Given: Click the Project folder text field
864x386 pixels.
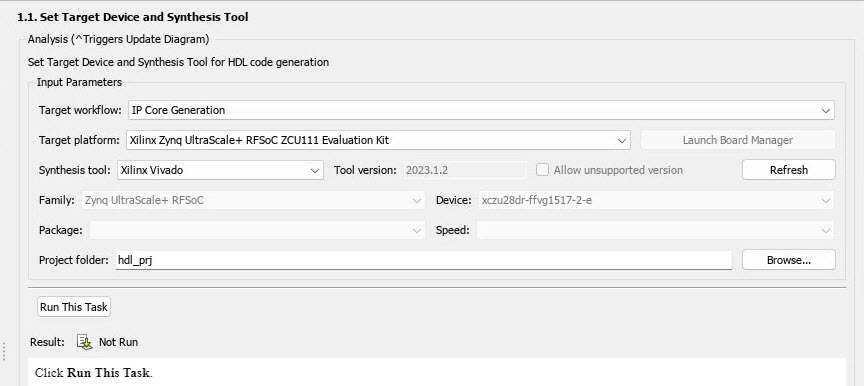Looking at the screenshot, I should [424, 260].
